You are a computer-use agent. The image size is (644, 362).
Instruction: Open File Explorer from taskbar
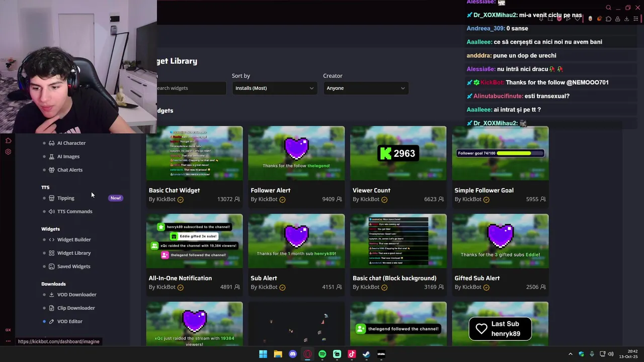(278, 354)
